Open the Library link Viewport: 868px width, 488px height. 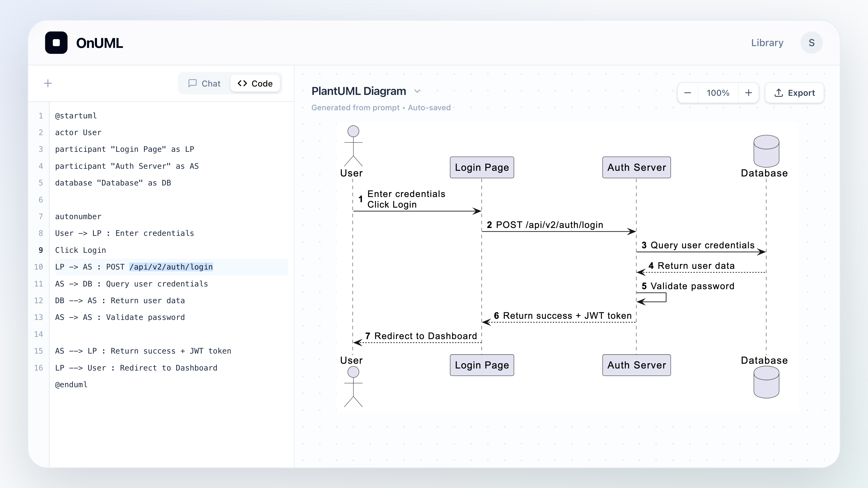(x=767, y=43)
